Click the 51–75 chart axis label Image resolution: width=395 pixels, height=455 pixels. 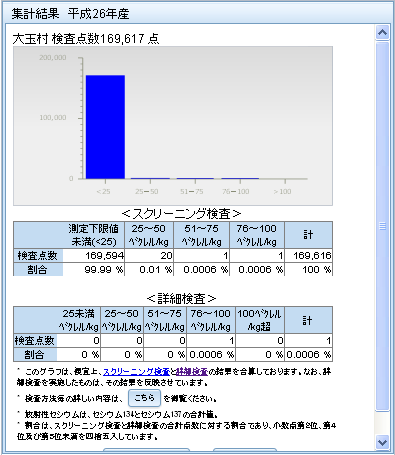[x=192, y=192]
